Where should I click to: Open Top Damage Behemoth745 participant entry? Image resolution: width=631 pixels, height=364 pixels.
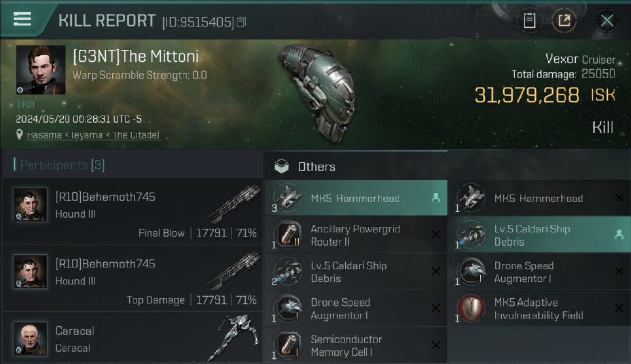132,279
